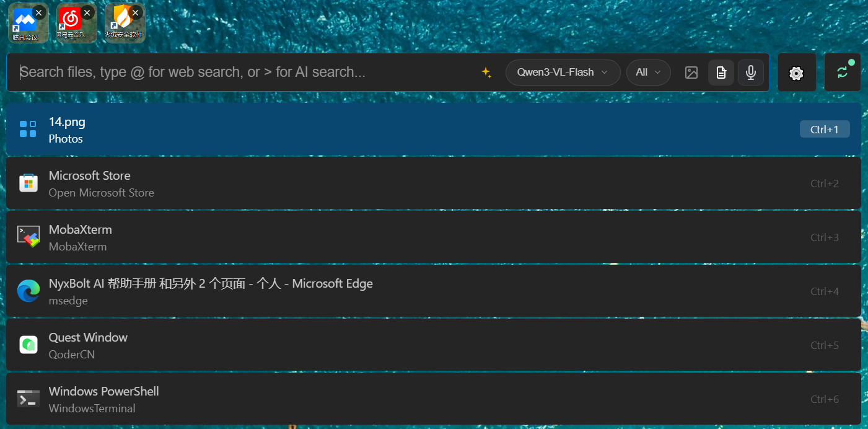
Task: Open the All filter dropdown
Action: pos(648,73)
